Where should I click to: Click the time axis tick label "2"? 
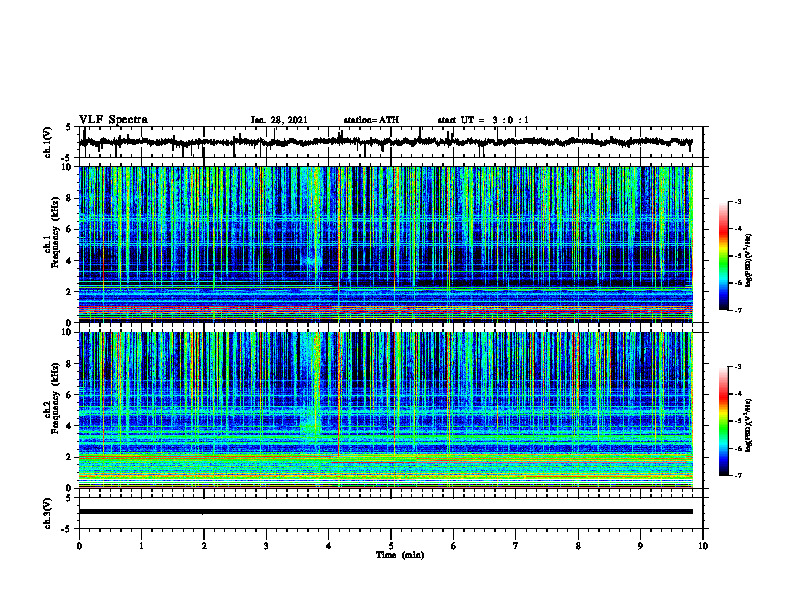click(x=204, y=546)
